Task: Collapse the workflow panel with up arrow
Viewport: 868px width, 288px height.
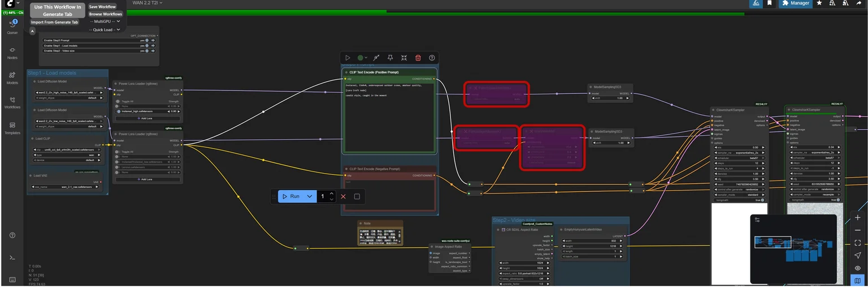Action: [32, 30]
